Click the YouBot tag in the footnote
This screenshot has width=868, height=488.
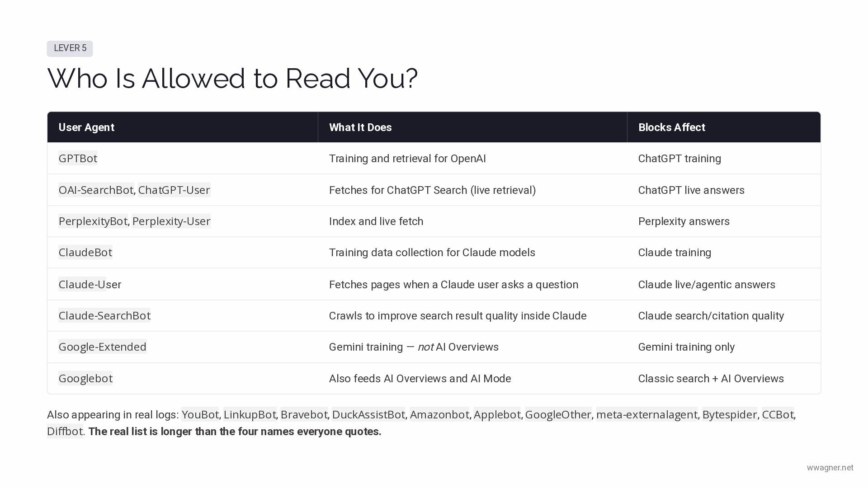(x=200, y=414)
